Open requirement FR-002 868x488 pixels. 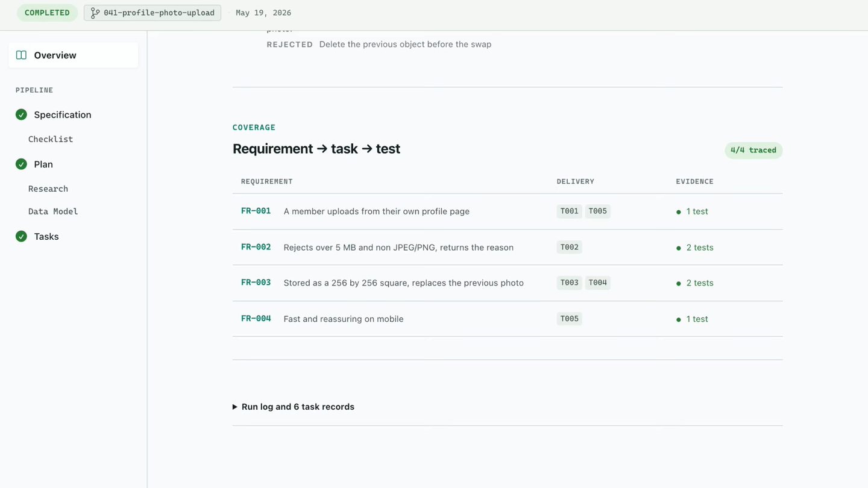pos(256,247)
